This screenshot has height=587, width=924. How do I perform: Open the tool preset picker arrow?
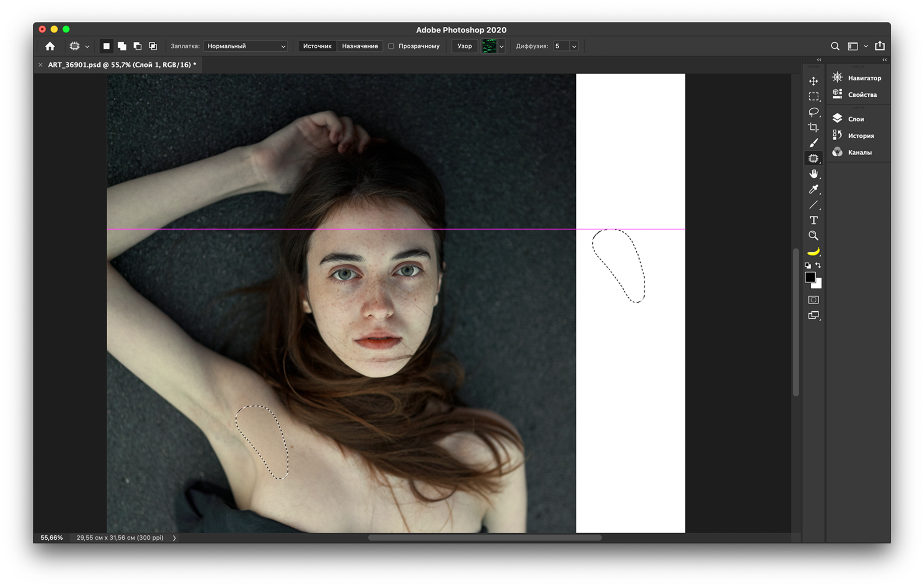coord(87,46)
